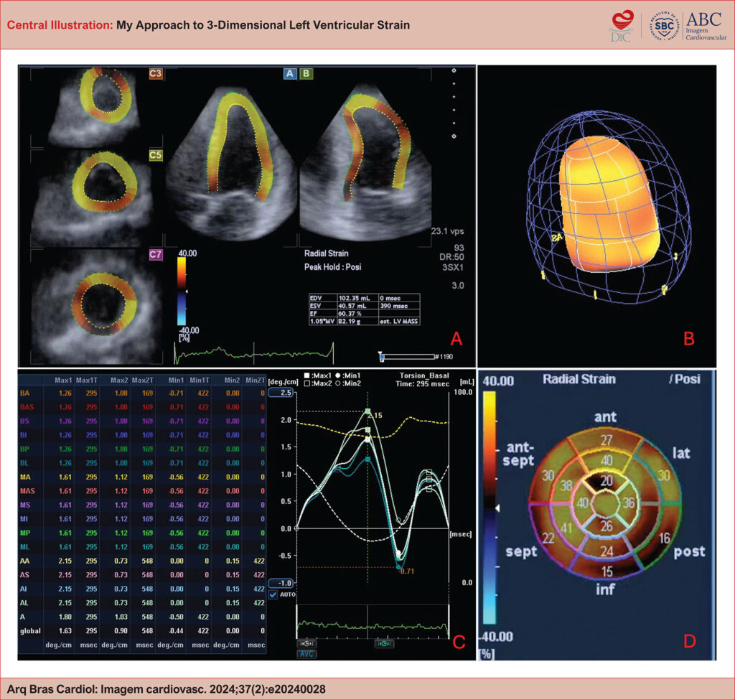This screenshot has height=700, width=735.
Task: Click the Max1 column header
Action: coord(63,381)
